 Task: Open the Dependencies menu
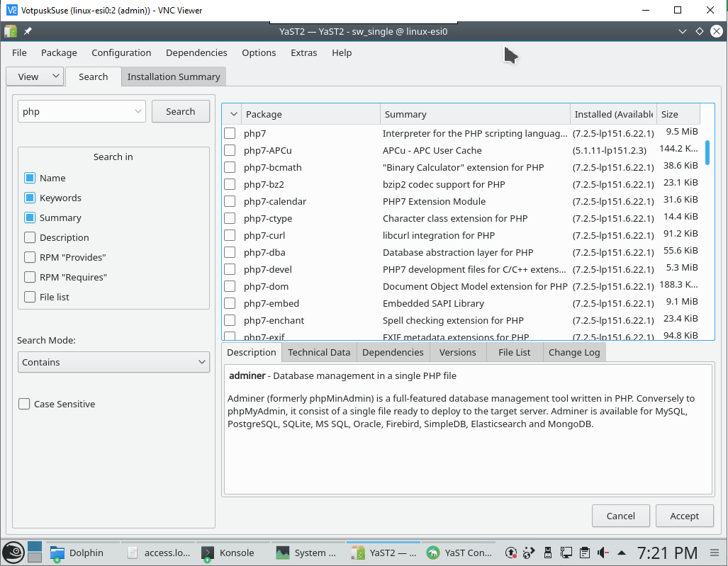click(x=196, y=52)
